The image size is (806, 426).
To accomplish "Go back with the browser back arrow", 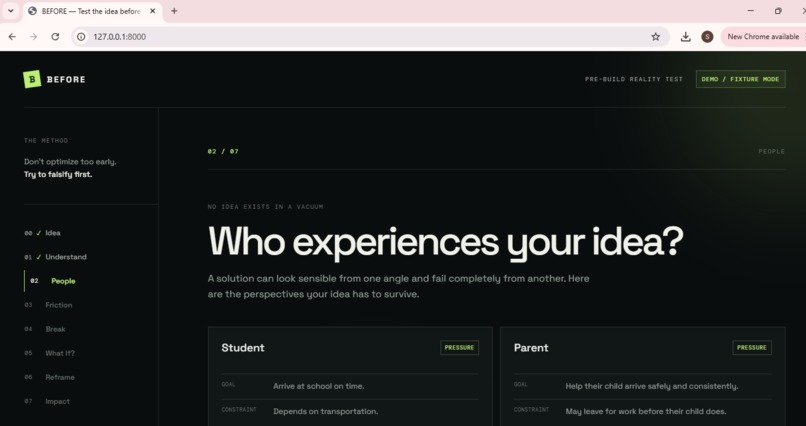I will click(12, 36).
